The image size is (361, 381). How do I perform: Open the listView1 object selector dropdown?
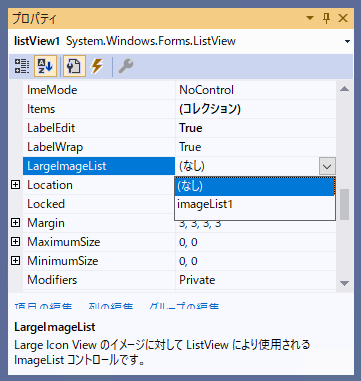coord(348,42)
